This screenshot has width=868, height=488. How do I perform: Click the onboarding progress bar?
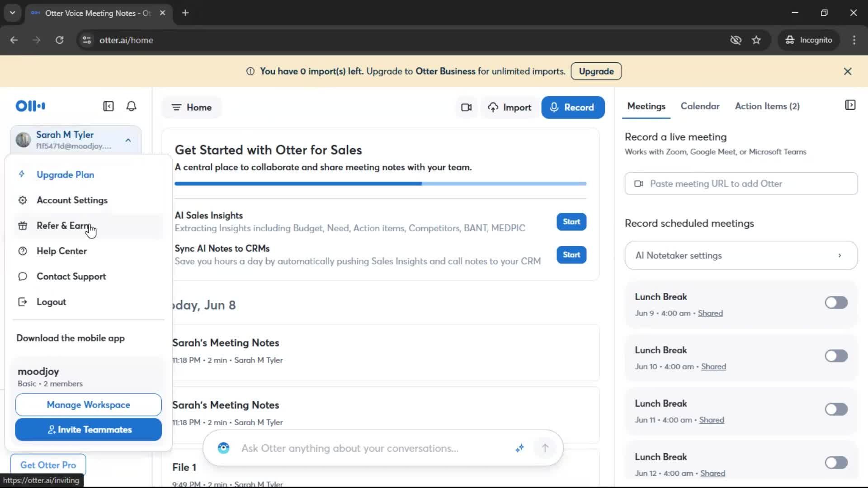(x=381, y=184)
